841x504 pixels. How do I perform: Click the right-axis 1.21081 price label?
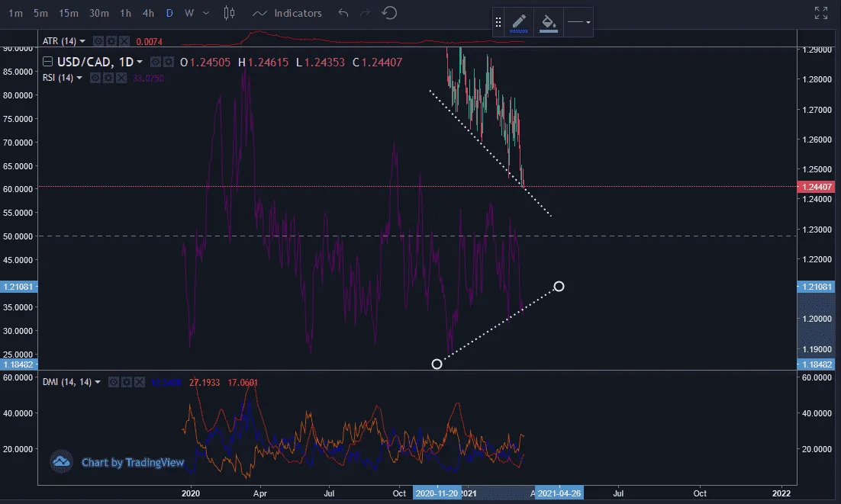(817, 287)
